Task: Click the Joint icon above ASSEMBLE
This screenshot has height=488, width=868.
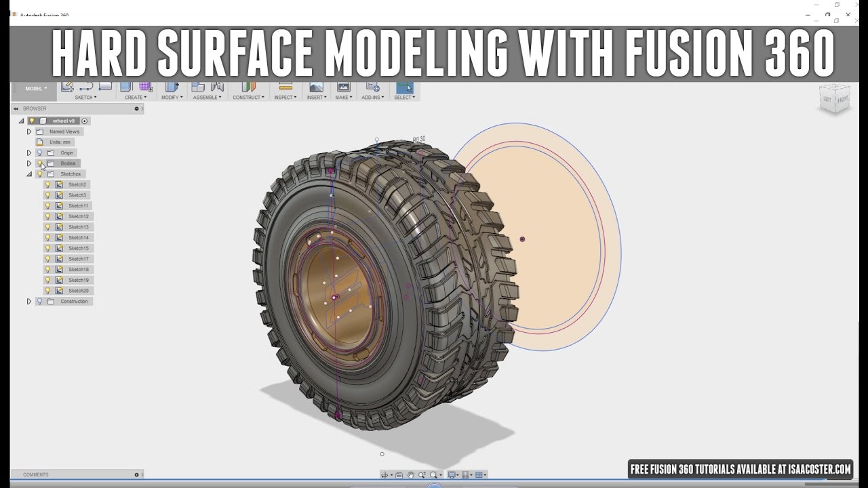Action: pyautogui.click(x=217, y=86)
